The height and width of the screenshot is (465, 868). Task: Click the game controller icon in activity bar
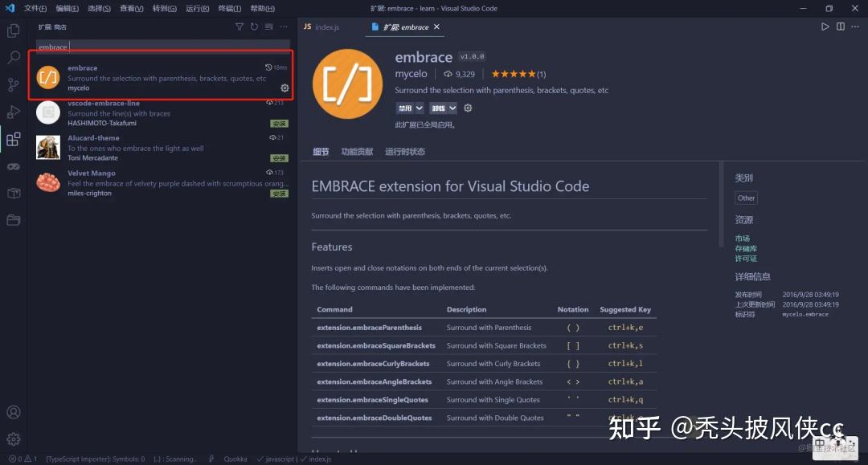coord(14,166)
